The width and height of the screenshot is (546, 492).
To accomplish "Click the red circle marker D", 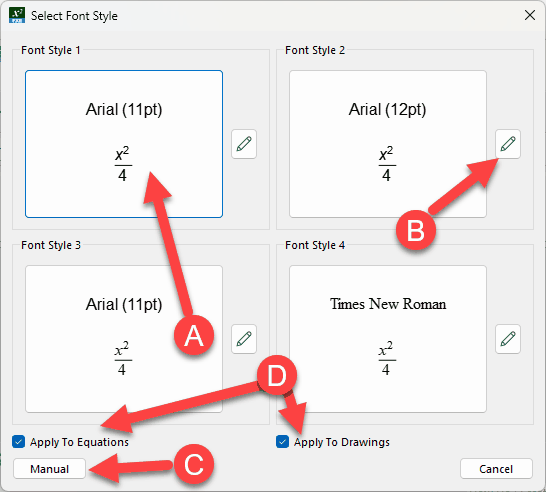I will 277,375.
